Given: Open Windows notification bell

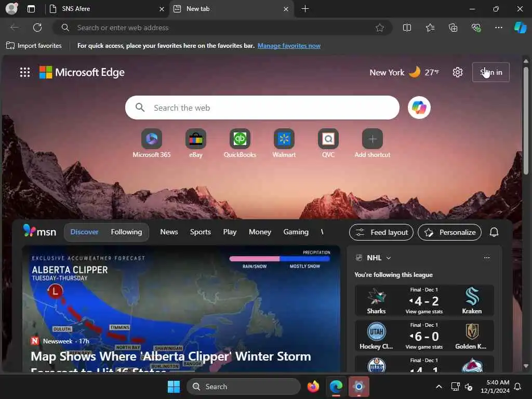Looking at the screenshot, I should coord(517,387).
